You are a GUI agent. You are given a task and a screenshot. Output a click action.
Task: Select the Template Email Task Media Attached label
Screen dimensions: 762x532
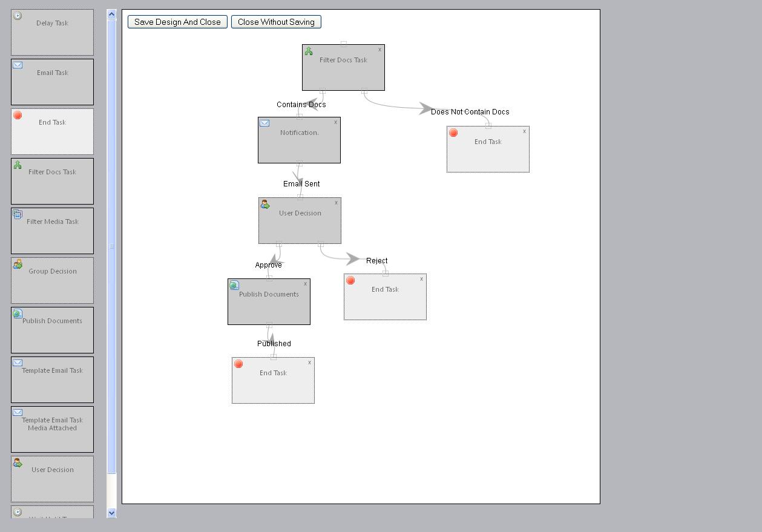click(53, 424)
